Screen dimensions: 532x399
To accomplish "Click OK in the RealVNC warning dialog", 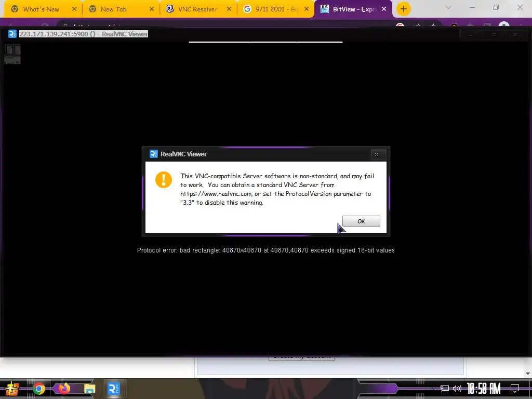I will pyautogui.click(x=361, y=221).
